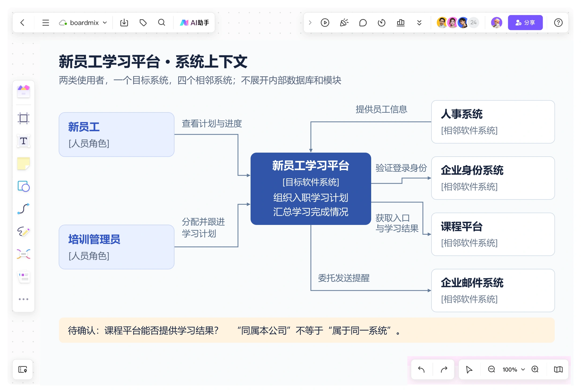
Task: Open the tag icon in toolbar
Action: click(143, 23)
